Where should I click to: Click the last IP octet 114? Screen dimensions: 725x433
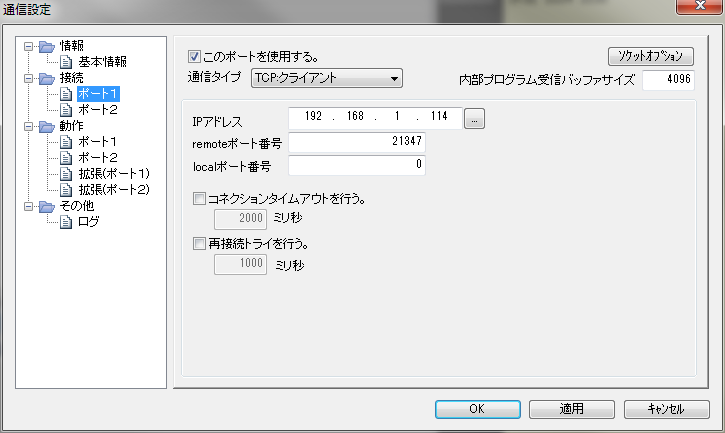439,116
